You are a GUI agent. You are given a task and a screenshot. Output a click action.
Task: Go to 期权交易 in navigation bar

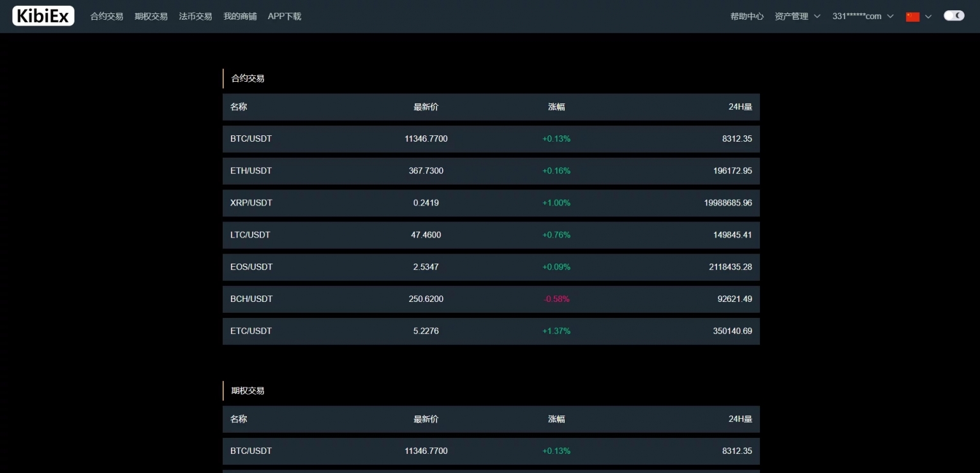click(x=151, y=17)
